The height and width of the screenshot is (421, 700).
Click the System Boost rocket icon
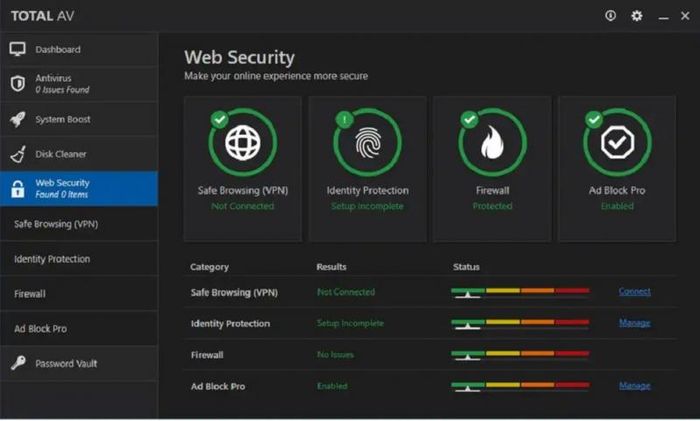[x=17, y=119]
